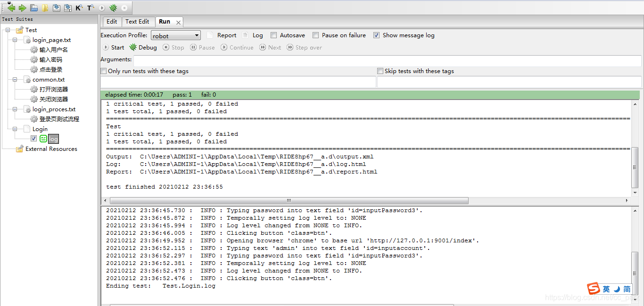
Task: Open Search Keywords with the K icon
Action: pos(79,8)
